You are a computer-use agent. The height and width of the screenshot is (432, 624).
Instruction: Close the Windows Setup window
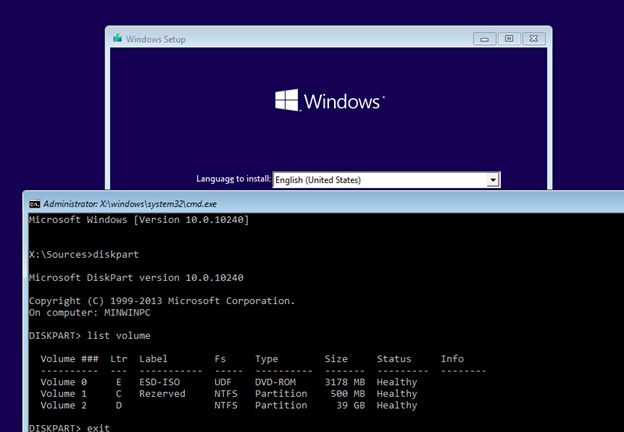point(534,39)
